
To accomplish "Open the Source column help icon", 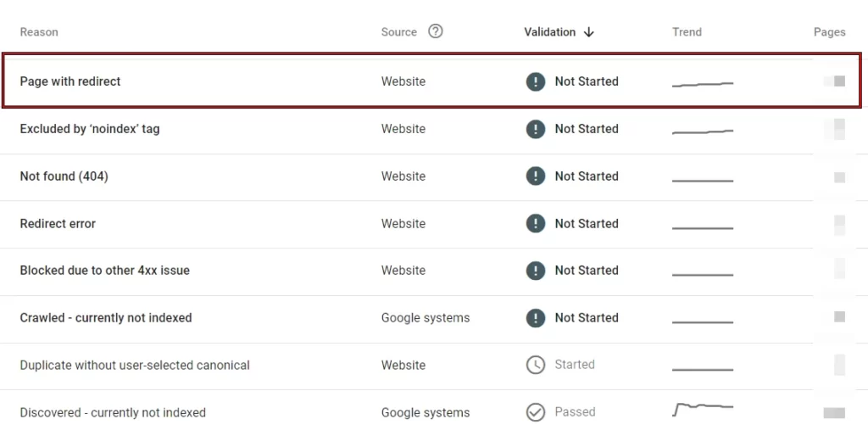I will click(x=436, y=31).
